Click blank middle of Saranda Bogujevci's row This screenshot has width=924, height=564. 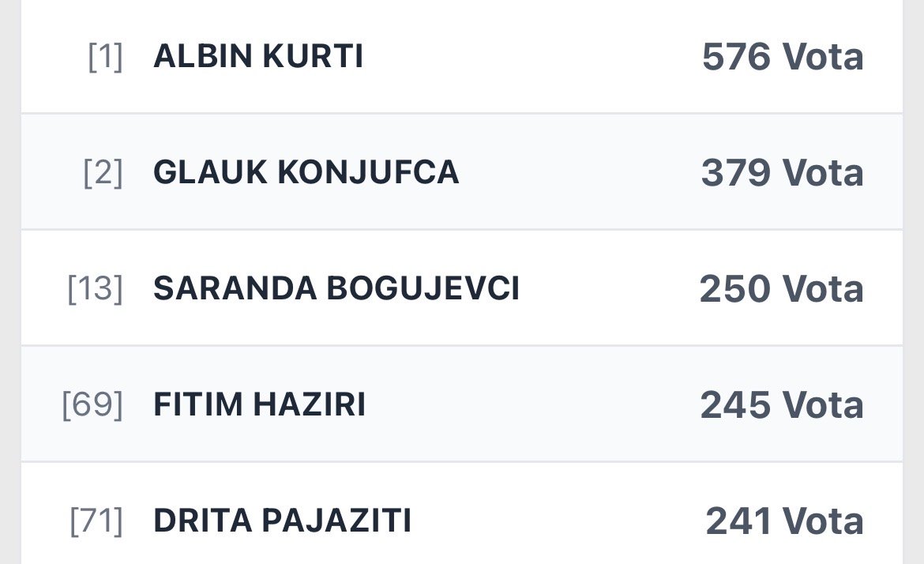pos(608,289)
